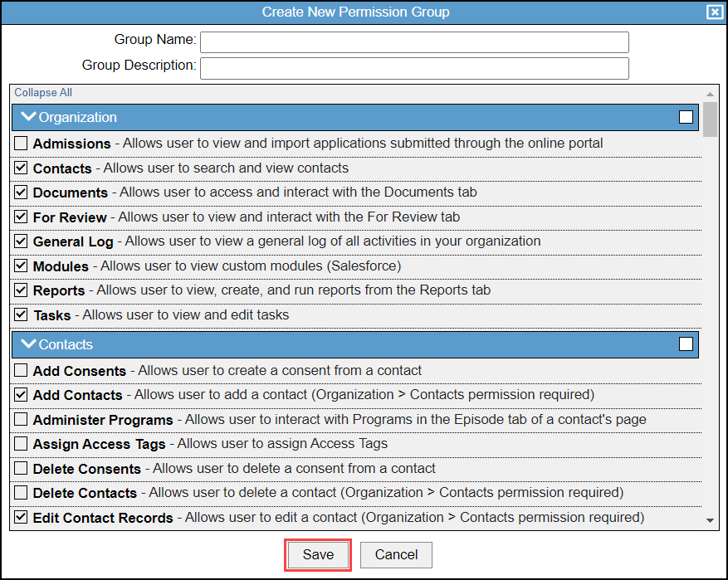The image size is (728, 580).
Task: Close the Create New Permission Group dialog
Action: 714,12
